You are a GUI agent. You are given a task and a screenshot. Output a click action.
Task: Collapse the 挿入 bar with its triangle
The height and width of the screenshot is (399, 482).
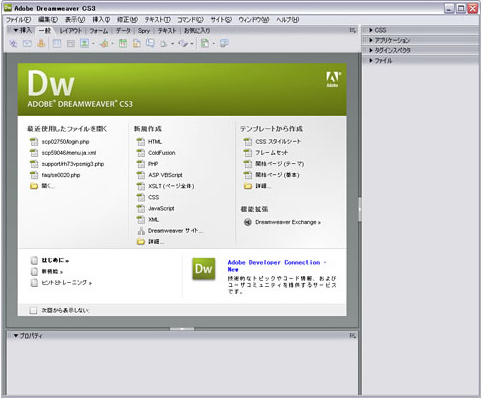[15, 30]
